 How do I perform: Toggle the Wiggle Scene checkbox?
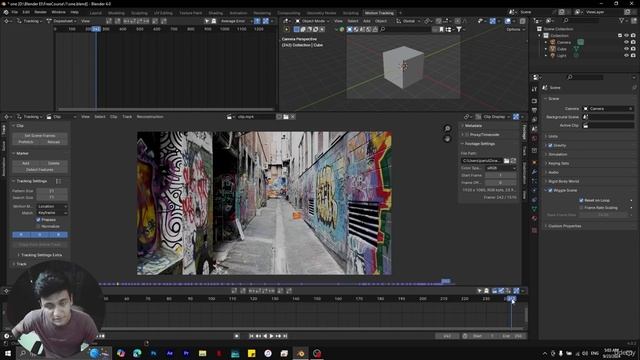tap(550, 190)
